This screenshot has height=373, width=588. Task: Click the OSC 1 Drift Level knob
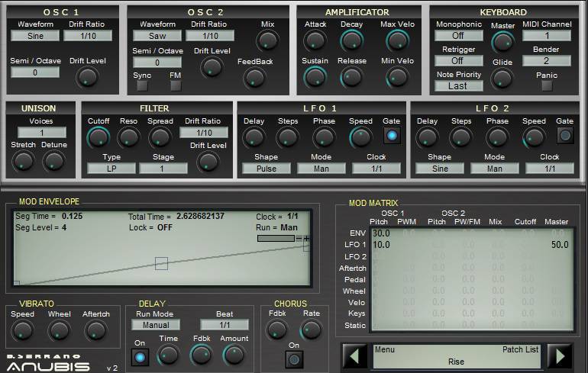[x=87, y=76]
